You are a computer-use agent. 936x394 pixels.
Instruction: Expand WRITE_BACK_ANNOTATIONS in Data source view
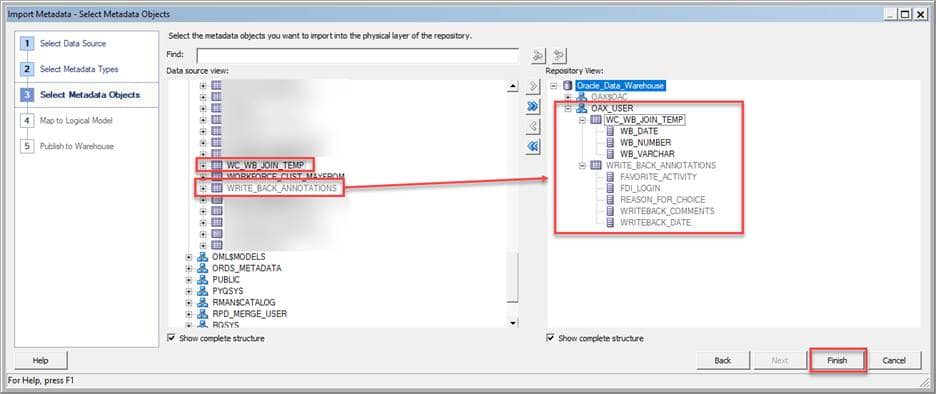click(x=203, y=188)
